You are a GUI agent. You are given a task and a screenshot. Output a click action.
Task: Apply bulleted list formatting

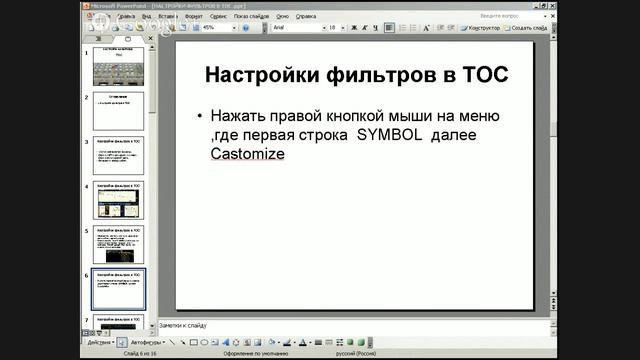tap(413, 28)
